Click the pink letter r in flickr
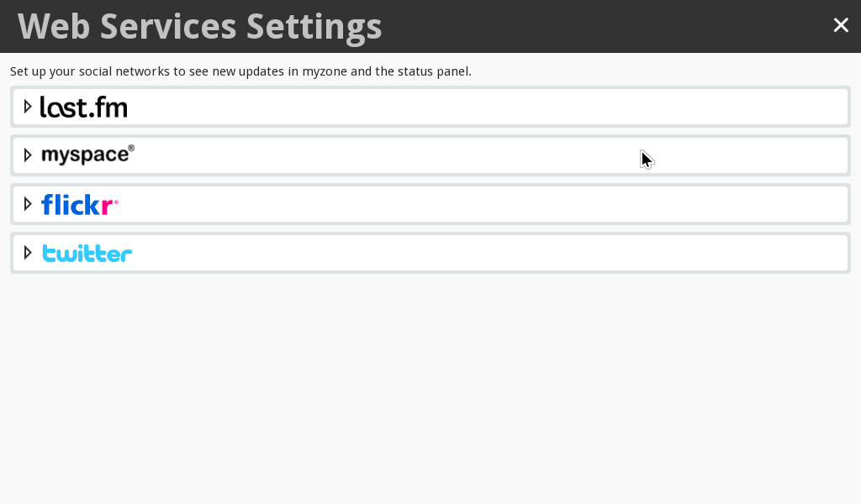This screenshot has width=861, height=504. point(107,207)
